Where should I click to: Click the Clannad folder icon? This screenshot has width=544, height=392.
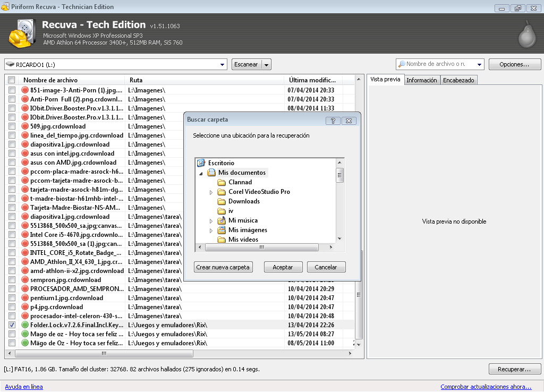tap(222, 182)
